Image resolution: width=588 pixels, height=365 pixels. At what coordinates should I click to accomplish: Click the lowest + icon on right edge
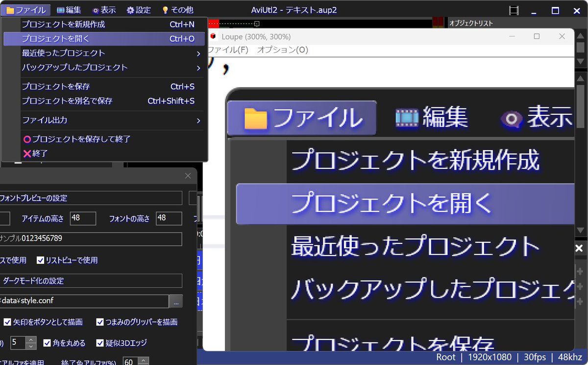pyautogui.click(x=580, y=301)
